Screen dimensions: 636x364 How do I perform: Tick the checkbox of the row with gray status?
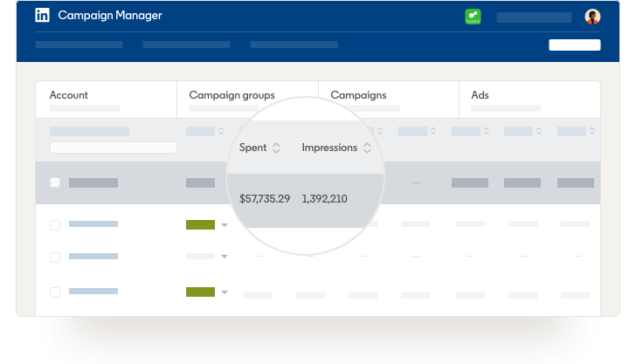coord(55,258)
